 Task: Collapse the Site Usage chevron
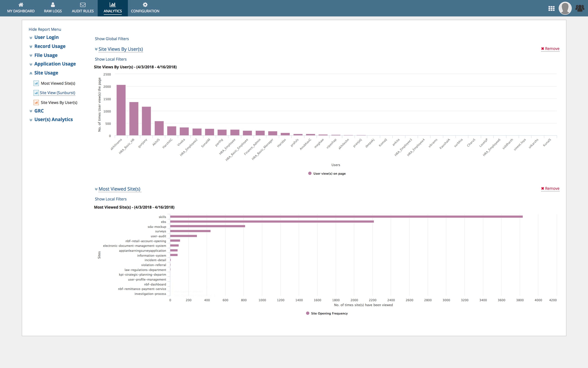point(31,73)
